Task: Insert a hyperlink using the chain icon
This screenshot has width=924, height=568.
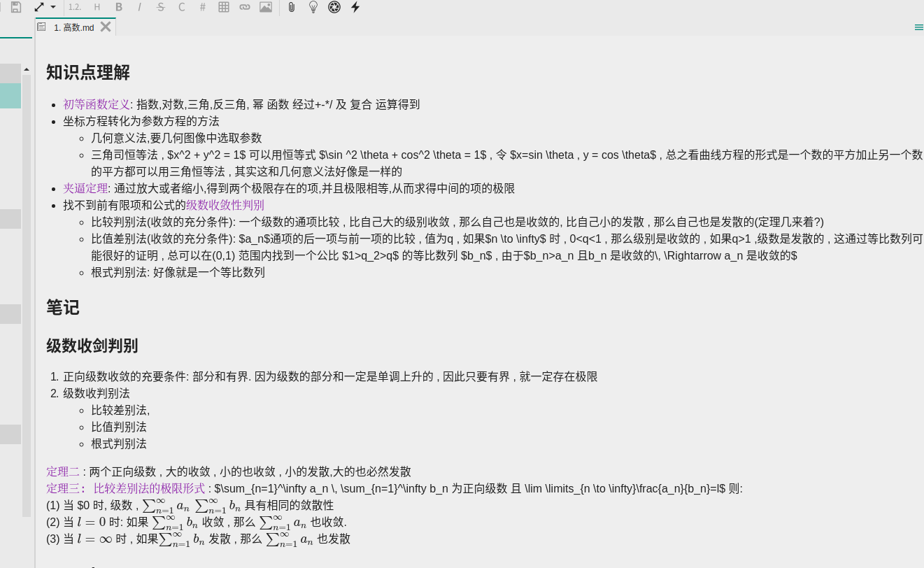Action: [245, 7]
